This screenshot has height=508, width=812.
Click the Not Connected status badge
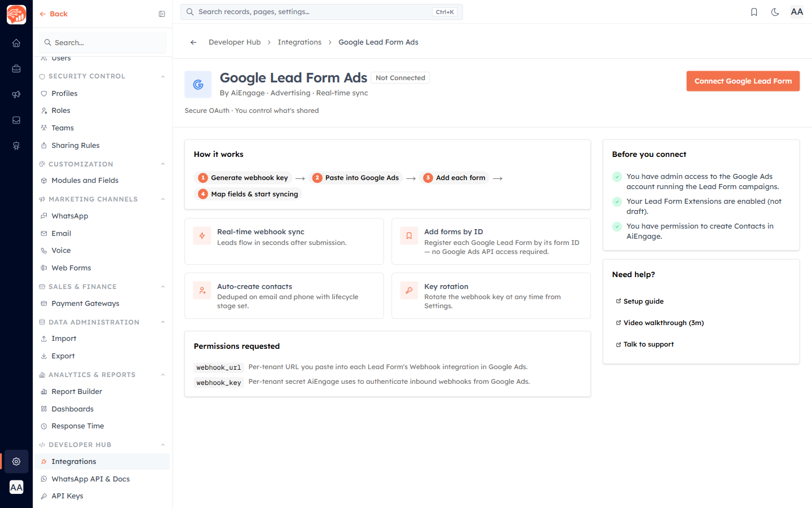400,78
